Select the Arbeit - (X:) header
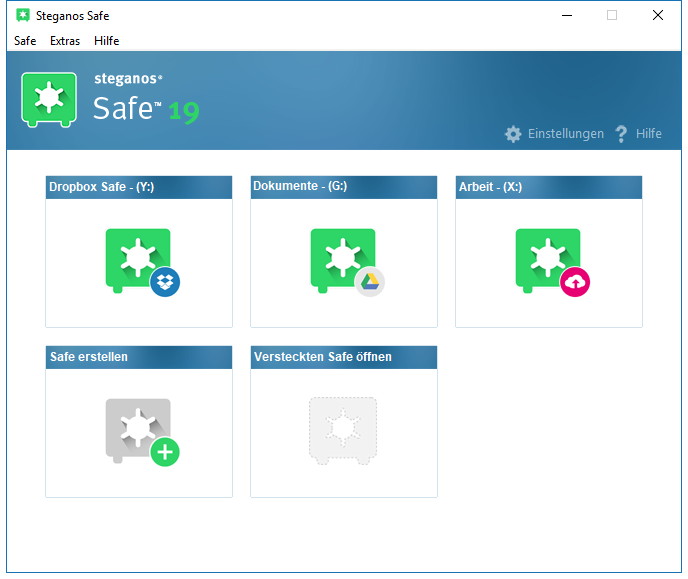The width and height of the screenshot is (688, 579). tap(548, 187)
